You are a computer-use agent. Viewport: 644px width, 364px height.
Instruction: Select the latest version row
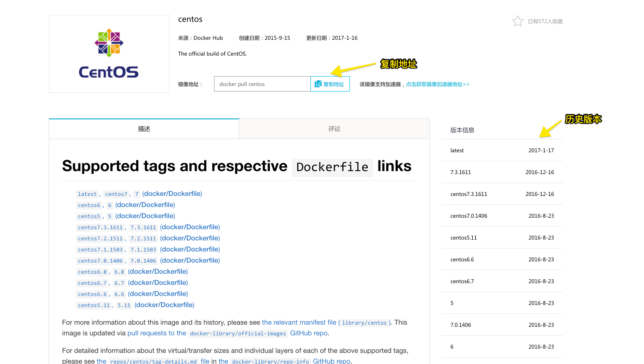pos(502,151)
